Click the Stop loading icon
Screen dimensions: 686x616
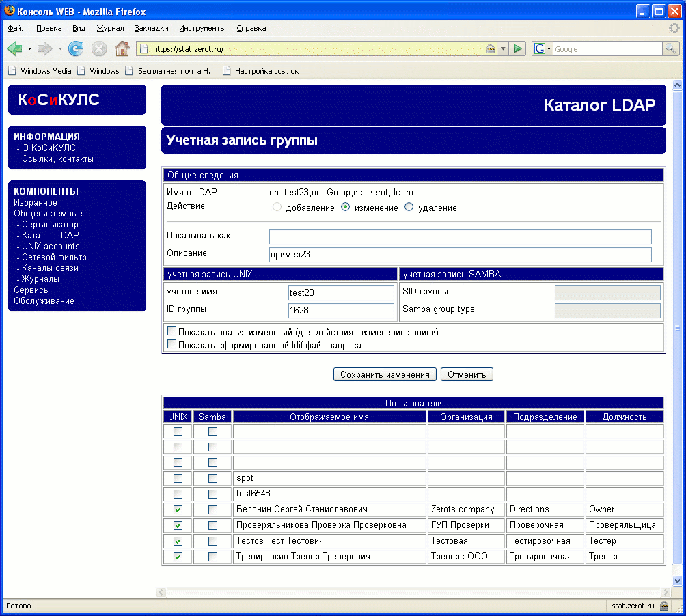[x=99, y=48]
